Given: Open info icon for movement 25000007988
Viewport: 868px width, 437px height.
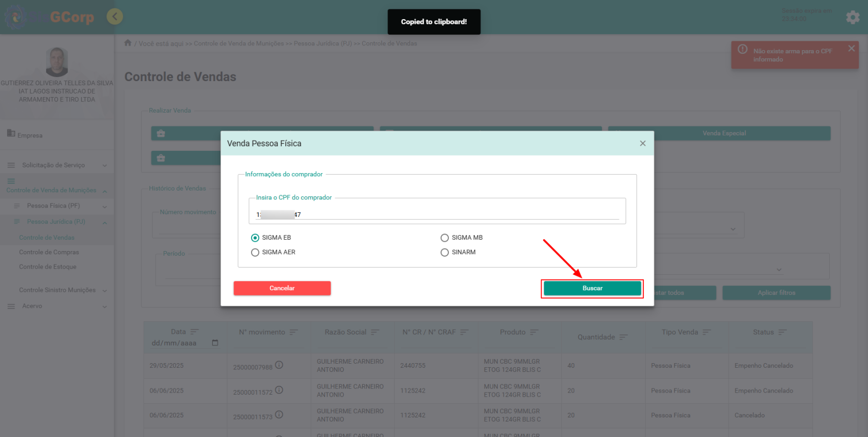Looking at the screenshot, I should 279,365.
